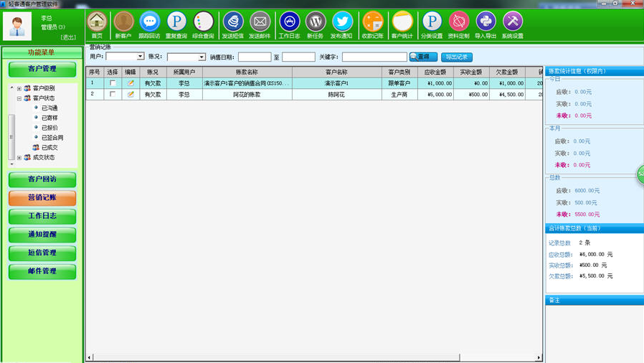Collapse the 客户状态 tree node
This screenshot has height=363, width=644.
(x=19, y=98)
